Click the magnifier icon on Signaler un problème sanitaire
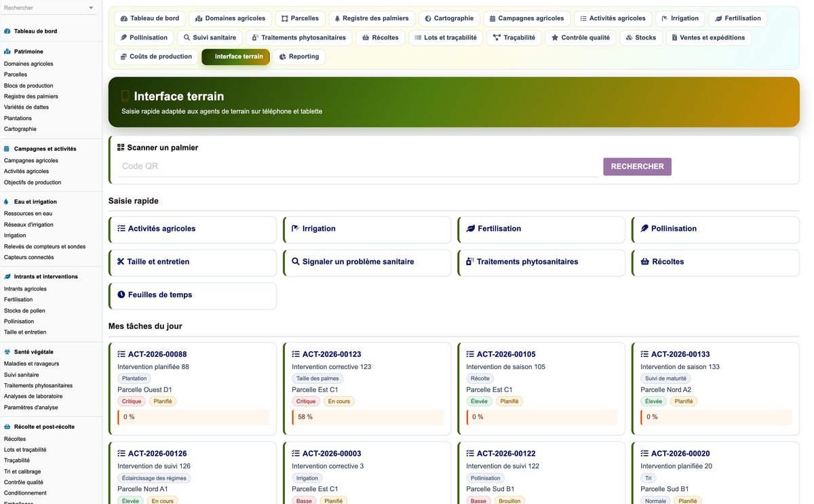The height and width of the screenshot is (504, 814). point(296,261)
